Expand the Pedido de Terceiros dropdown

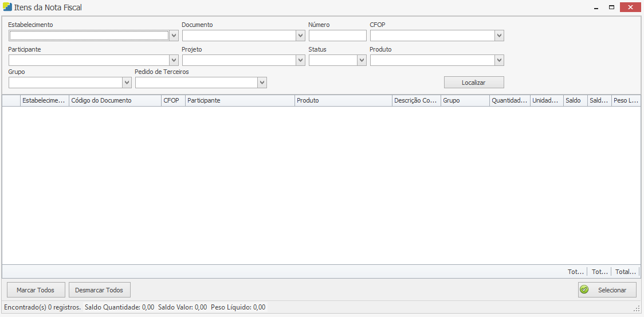pyautogui.click(x=262, y=83)
